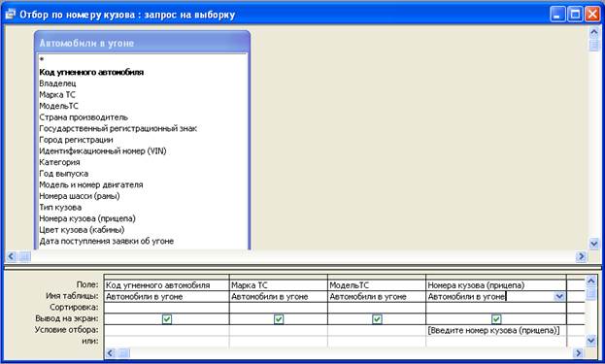The image size is (605, 364).
Task: Click column selector bar above Марка ТС
Action: pyautogui.click(x=278, y=277)
